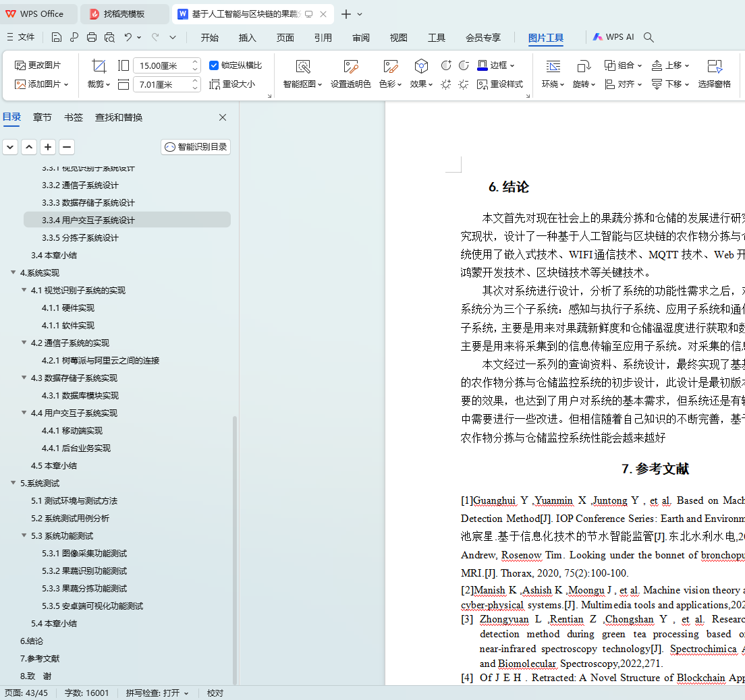Click the picture width field showing 15.00厘米
Image resolution: width=745 pixels, height=700 pixels.
[161, 65]
